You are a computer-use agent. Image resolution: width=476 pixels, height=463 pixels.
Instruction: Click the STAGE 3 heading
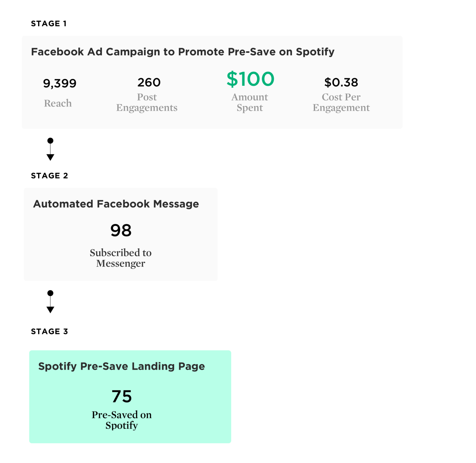(50, 332)
